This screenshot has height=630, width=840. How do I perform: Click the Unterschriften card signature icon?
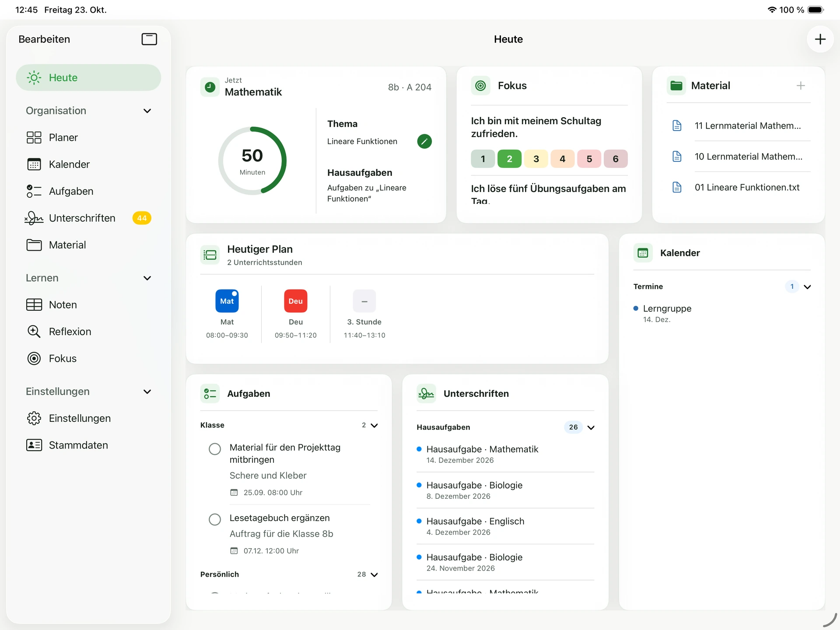[426, 393]
